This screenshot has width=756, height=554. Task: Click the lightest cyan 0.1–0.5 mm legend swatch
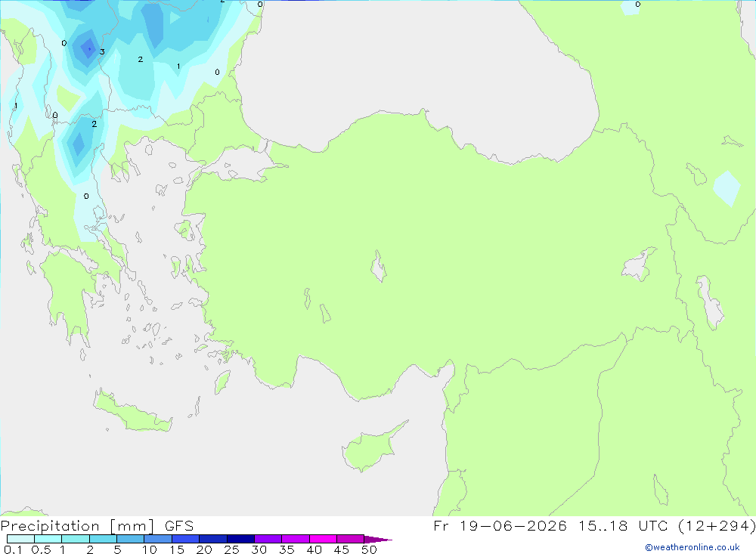20,539
